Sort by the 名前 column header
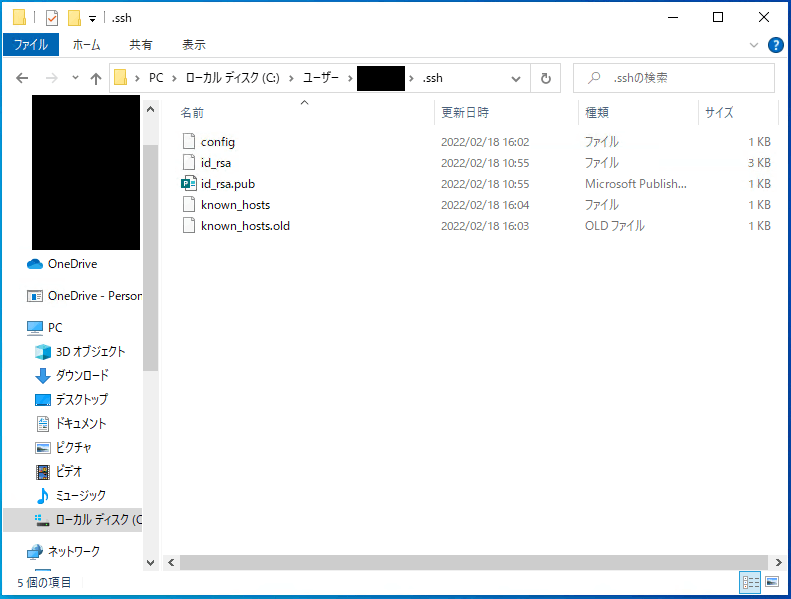 tap(192, 113)
